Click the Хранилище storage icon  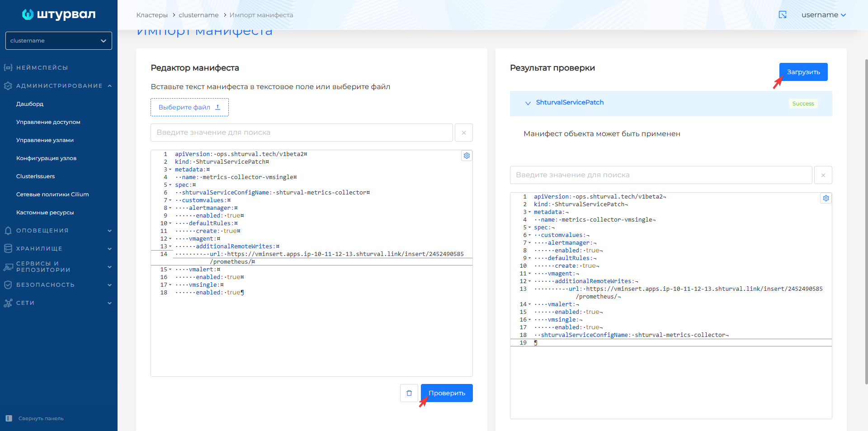pos(8,248)
